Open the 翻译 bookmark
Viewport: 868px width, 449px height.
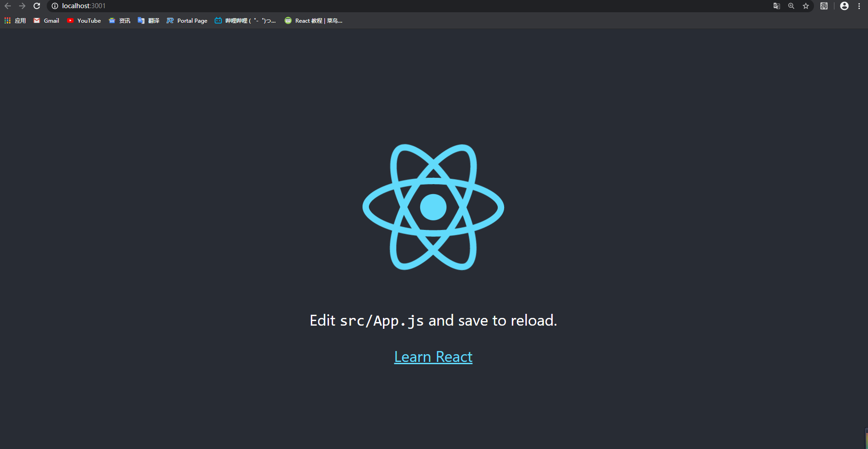(x=148, y=20)
